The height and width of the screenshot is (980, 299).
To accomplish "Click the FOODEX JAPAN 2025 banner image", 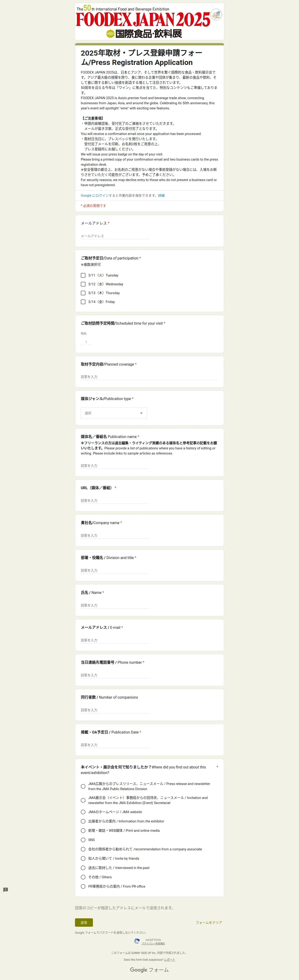I will click(149, 21).
